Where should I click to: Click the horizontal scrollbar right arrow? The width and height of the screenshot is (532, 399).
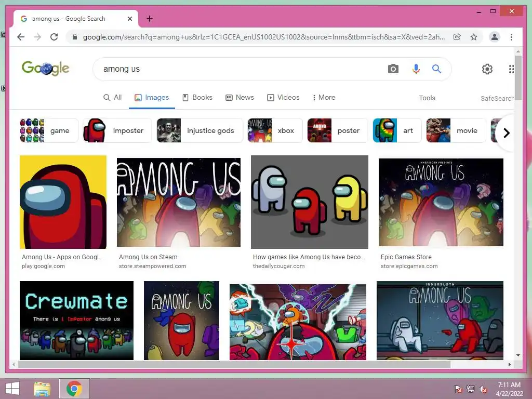[x=509, y=364]
